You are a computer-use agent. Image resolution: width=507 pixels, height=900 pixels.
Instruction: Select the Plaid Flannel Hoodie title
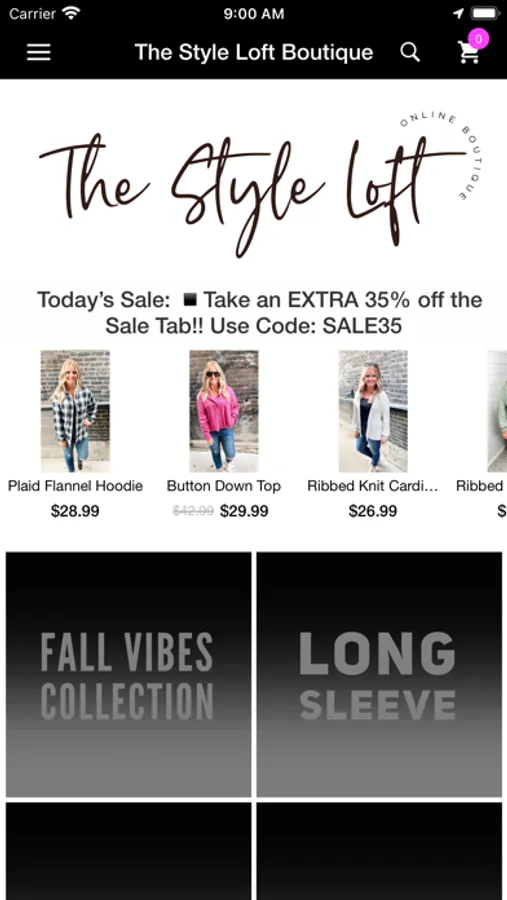click(x=75, y=486)
